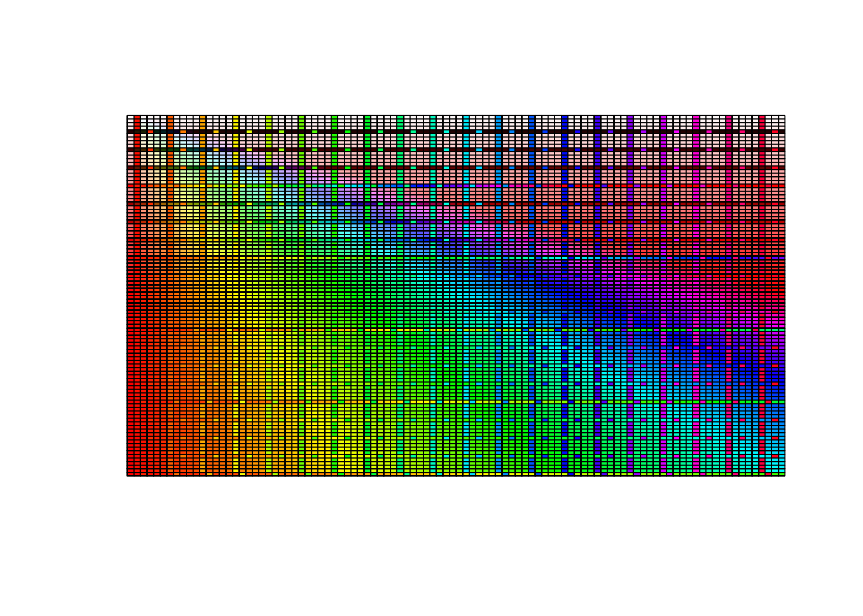The width and height of the screenshot is (863, 616).
Task: Pick the bottom cell of the violet vertical stripe
Action: click(x=630, y=469)
